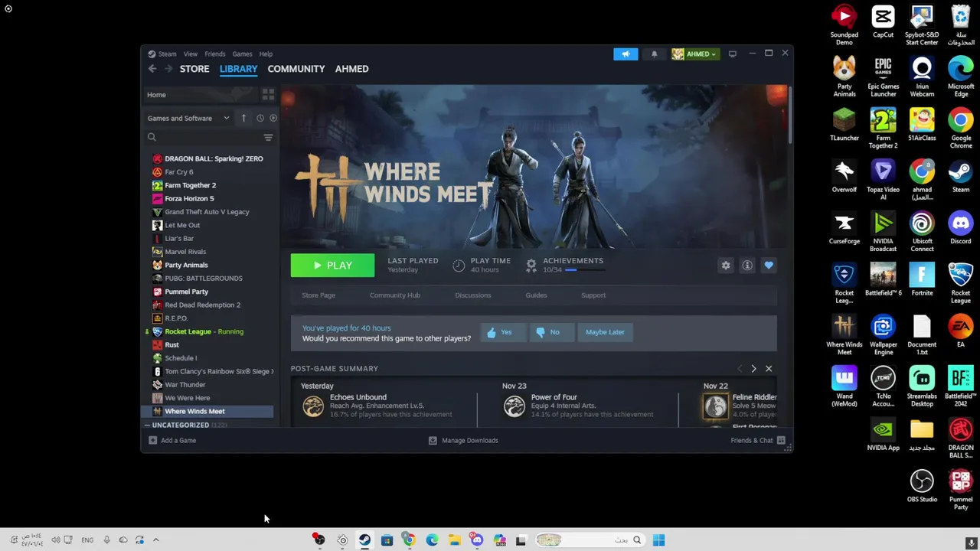Screen dimensions: 980x551
Task: Click the green PLAY button
Action: pyautogui.click(x=332, y=266)
